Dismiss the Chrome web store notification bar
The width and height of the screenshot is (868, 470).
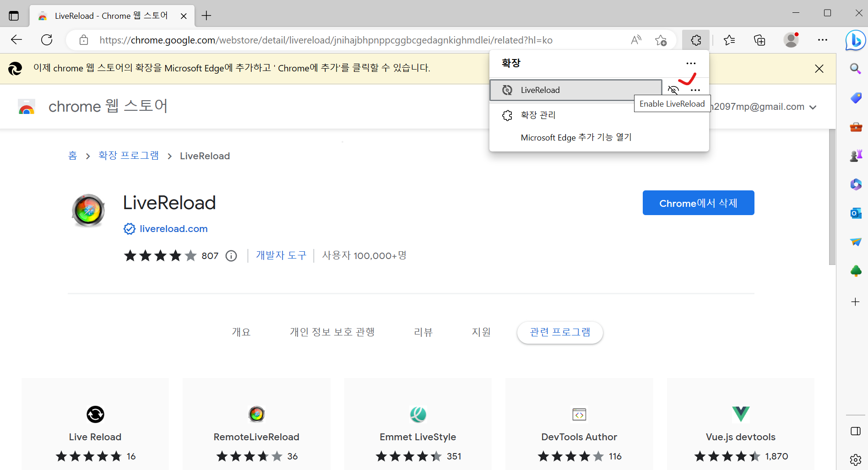tap(819, 69)
